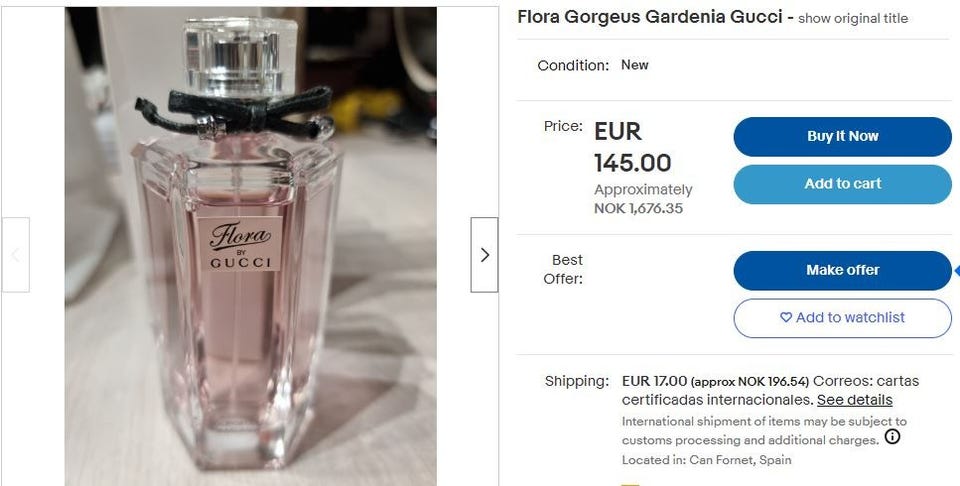The height and width of the screenshot is (486, 960).
Task: Add the Gucci perfume to cart
Action: click(x=842, y=184)
